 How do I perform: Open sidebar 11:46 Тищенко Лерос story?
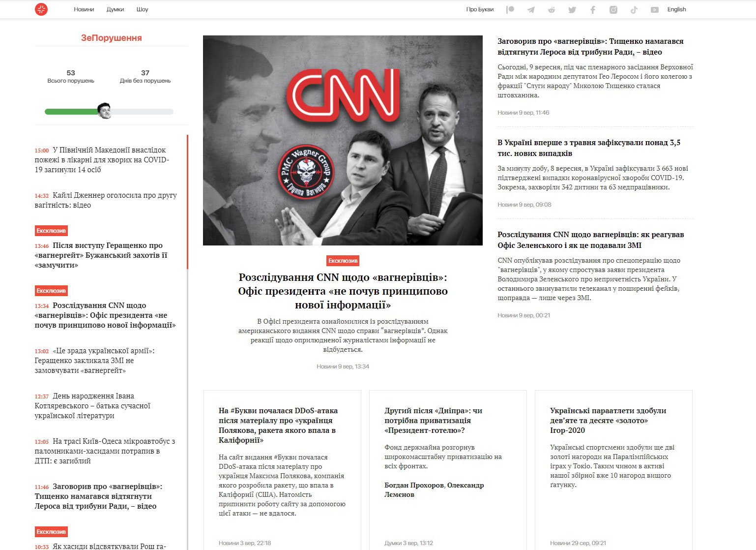[98, 496]
